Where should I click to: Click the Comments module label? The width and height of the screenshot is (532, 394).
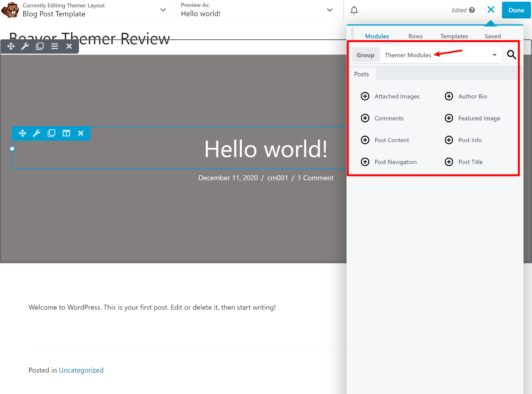click(389, 118)
